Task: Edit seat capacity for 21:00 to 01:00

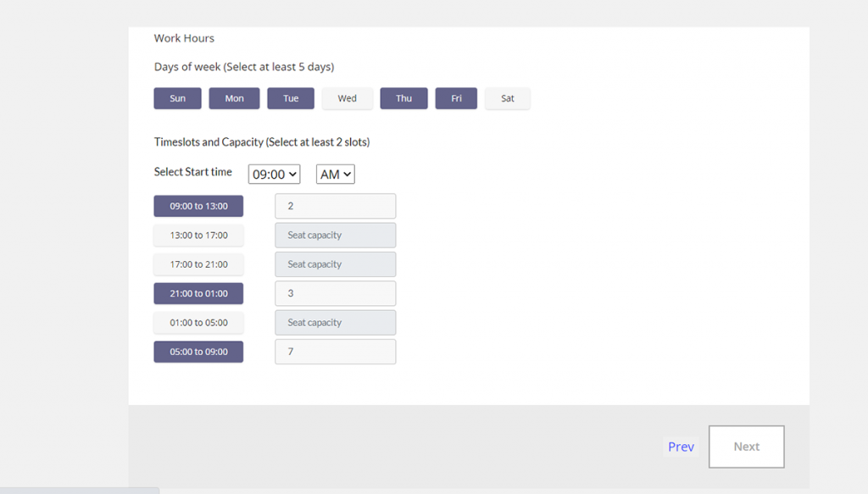Action: (x=336, y=293)
